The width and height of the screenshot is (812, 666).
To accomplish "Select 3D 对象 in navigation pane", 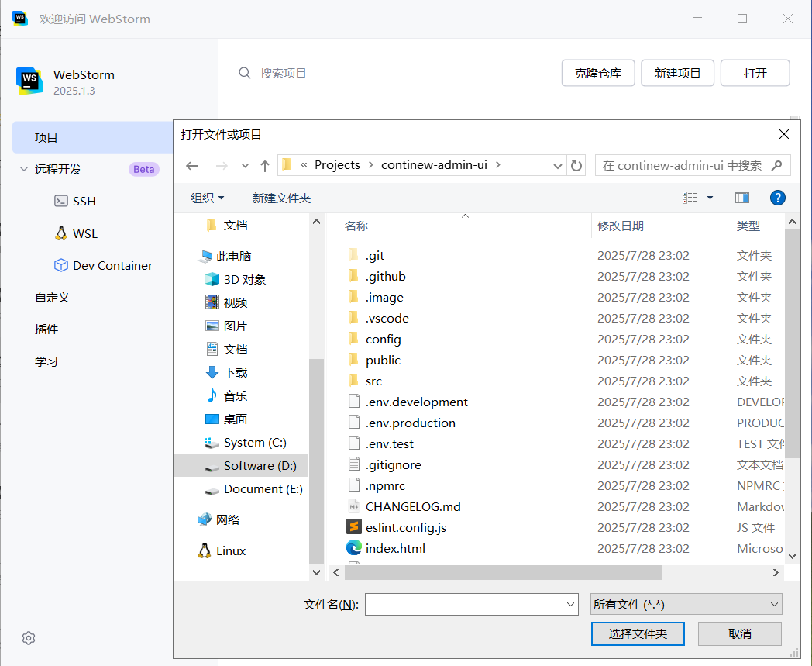I will (236, 279).
